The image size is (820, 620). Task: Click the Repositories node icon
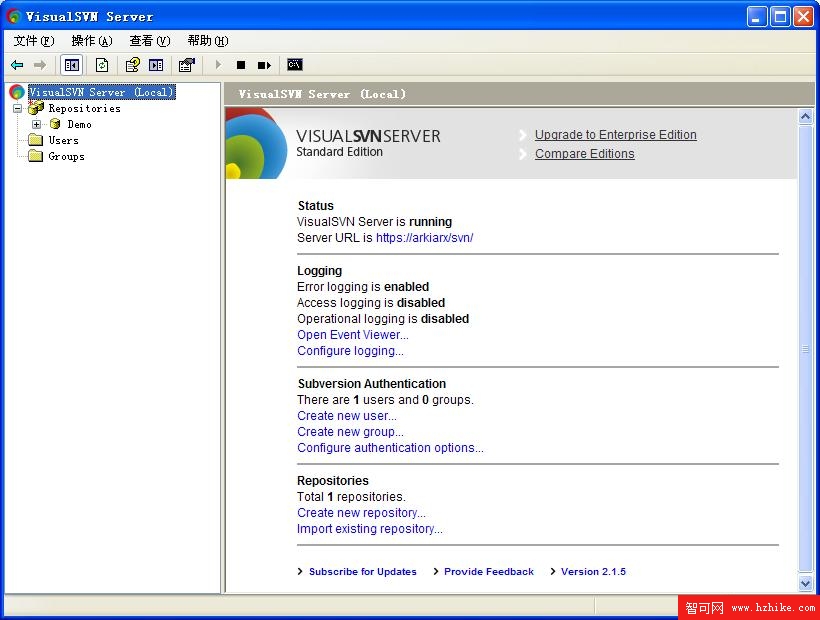(x=36, y=108)
